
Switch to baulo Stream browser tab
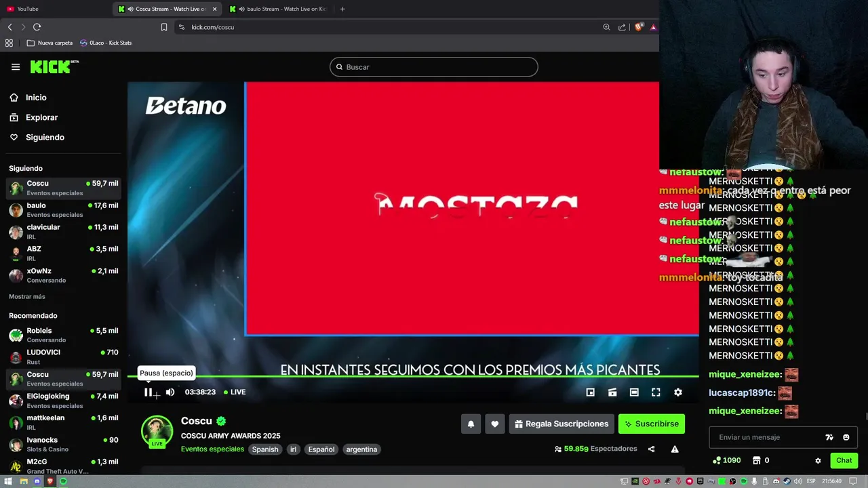(x=278, y=9)
